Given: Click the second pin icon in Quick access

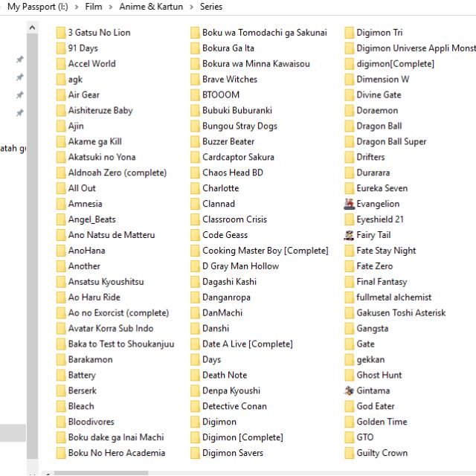Looking at the screenshot, I should click(x=20, y=77).
